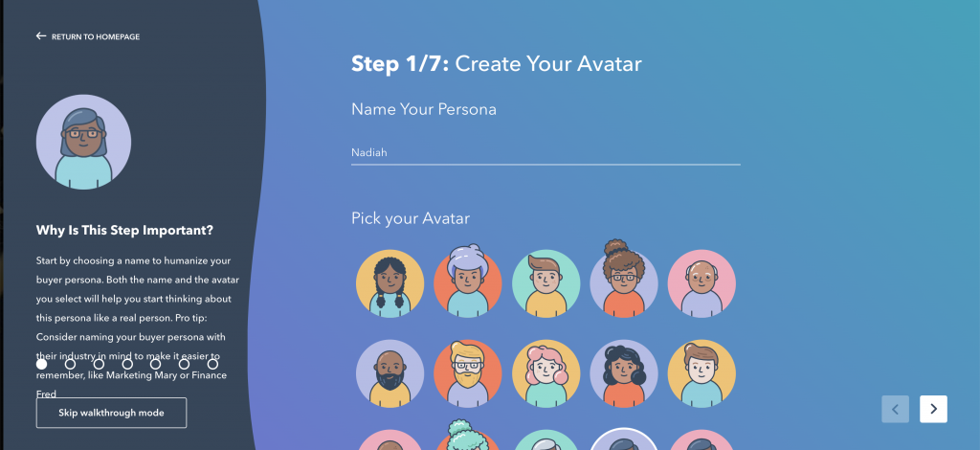This screenshot has width=980, height=450.
Task: Choose the bearded bald man avatar
Action: point(390,373)
